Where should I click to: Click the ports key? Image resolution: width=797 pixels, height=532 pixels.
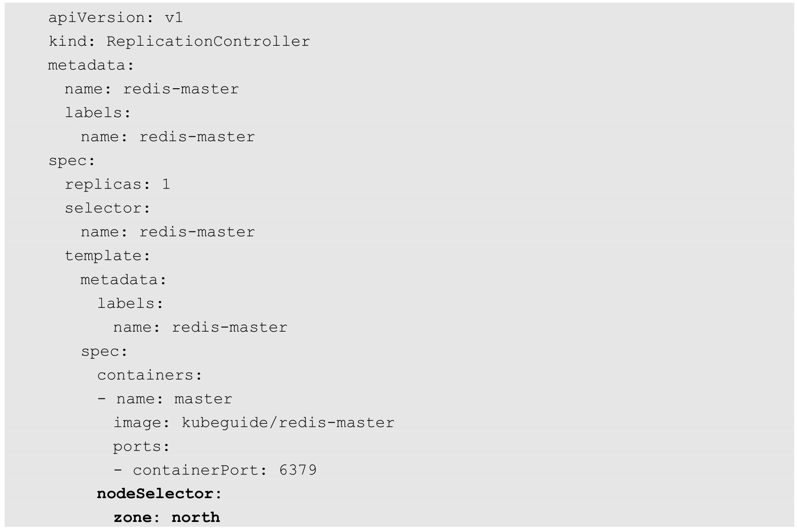[x=137, y=446]
